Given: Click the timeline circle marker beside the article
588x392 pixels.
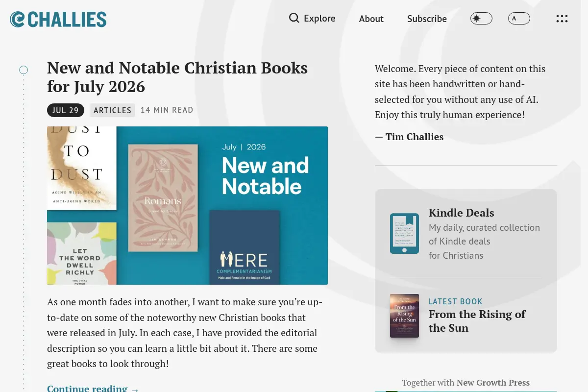Looking at the screenshot, I should [x=24, y=70].
